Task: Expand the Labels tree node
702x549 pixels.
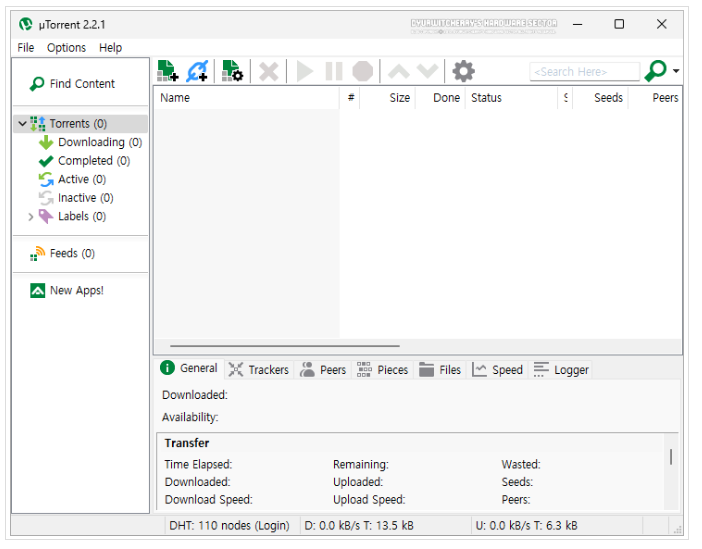Action: [x=30, y=217]
